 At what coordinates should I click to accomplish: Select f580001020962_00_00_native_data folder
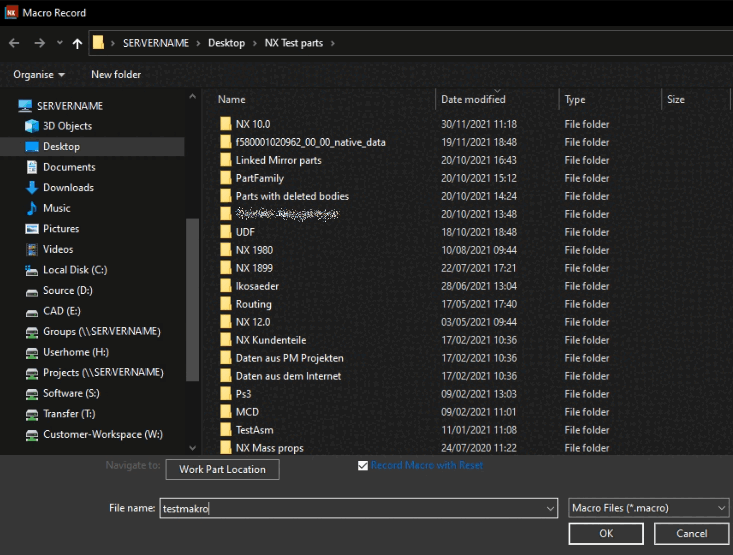303,142
